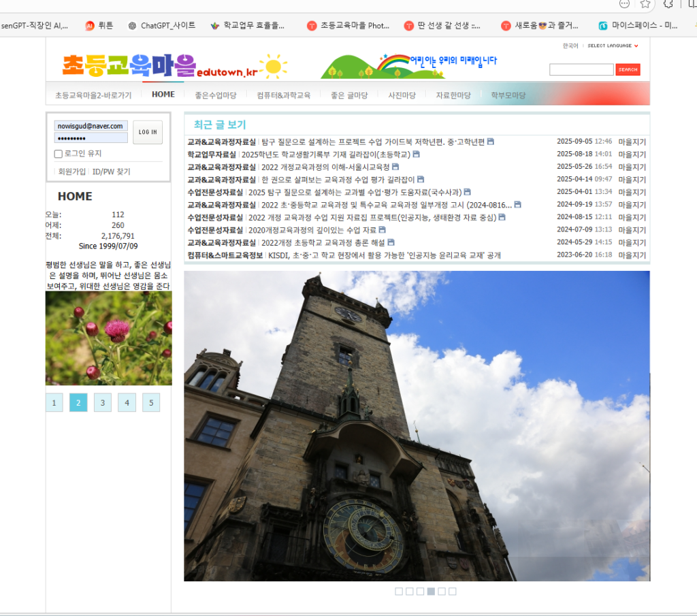Click the red SEARCH button
The width and height of the screenshot is (697, 616).
628,69
